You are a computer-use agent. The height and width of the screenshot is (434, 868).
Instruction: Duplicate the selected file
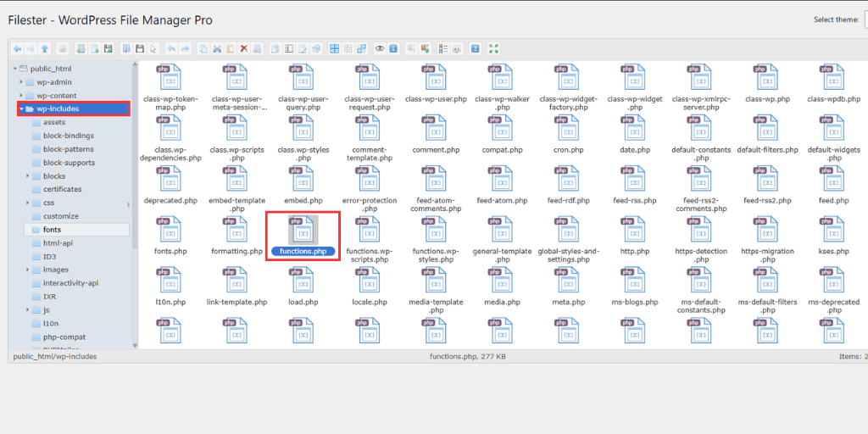pos(275,48)
